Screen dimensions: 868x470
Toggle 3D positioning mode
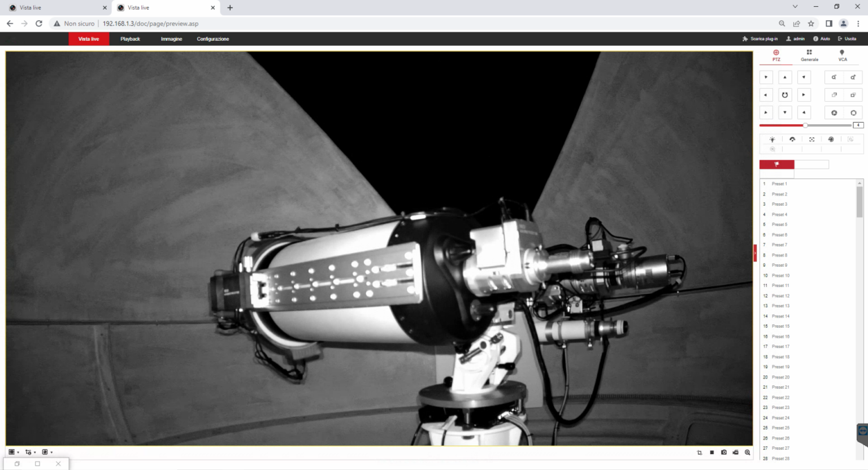pos(811,139)
